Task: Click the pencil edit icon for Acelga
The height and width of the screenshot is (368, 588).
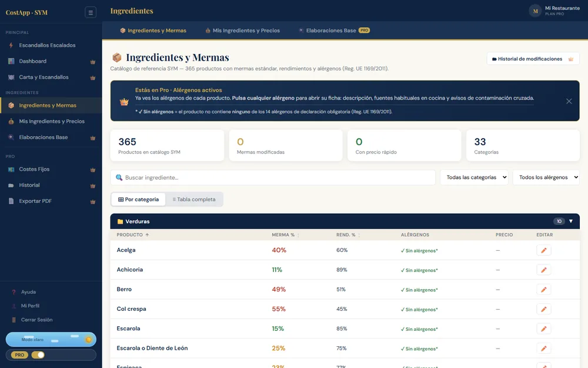Action: [543, 250]
